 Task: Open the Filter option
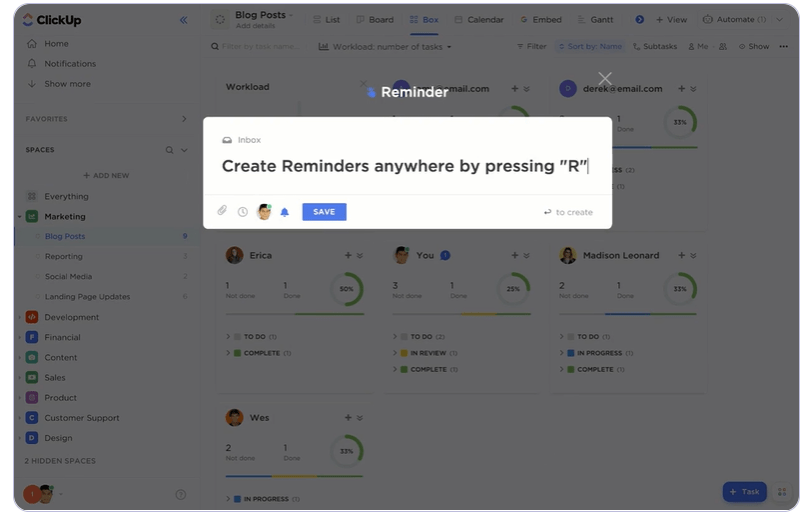click(x=532, y=46)
